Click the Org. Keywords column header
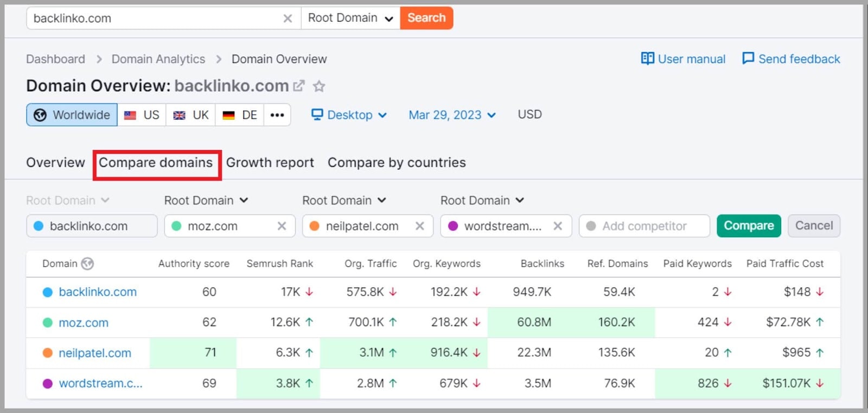 [x=446, y=264]
